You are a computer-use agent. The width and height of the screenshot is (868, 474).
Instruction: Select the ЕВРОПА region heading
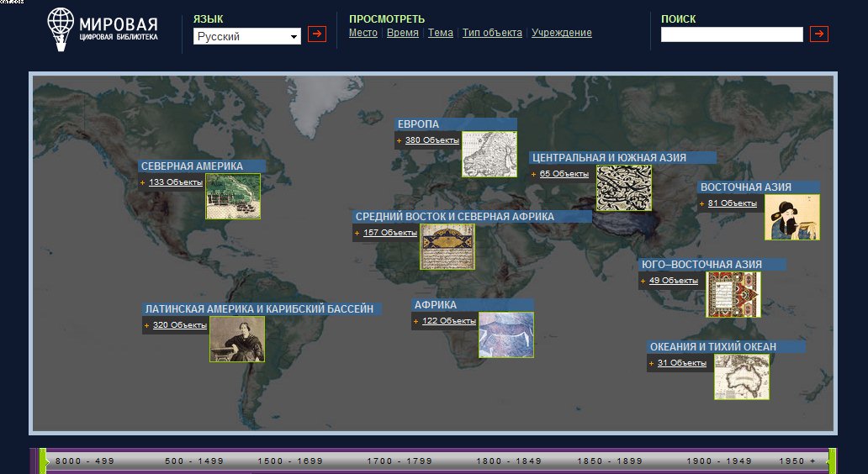point(419,124)
